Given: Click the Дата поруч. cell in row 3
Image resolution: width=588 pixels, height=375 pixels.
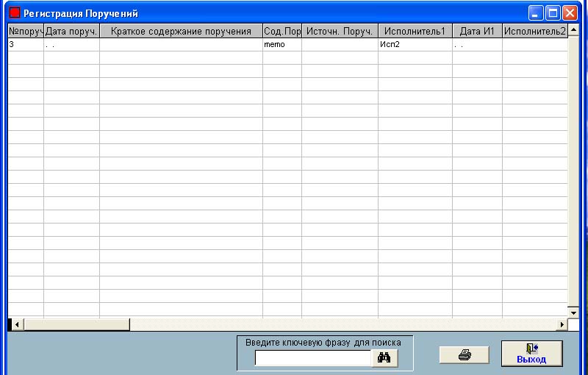Looking at the screenshot, I should (71, 71).
